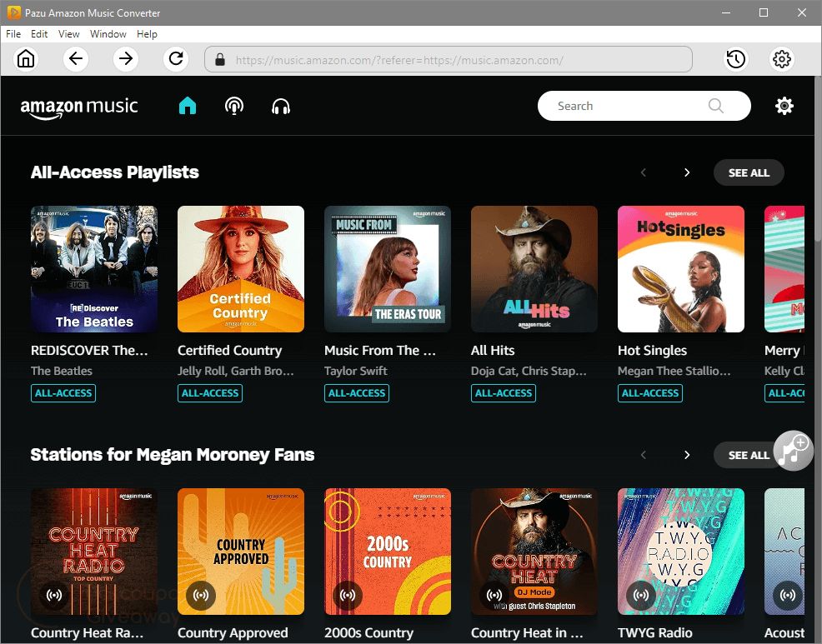
Task: Open the podcasts broadcast icon
Action: 234,106
